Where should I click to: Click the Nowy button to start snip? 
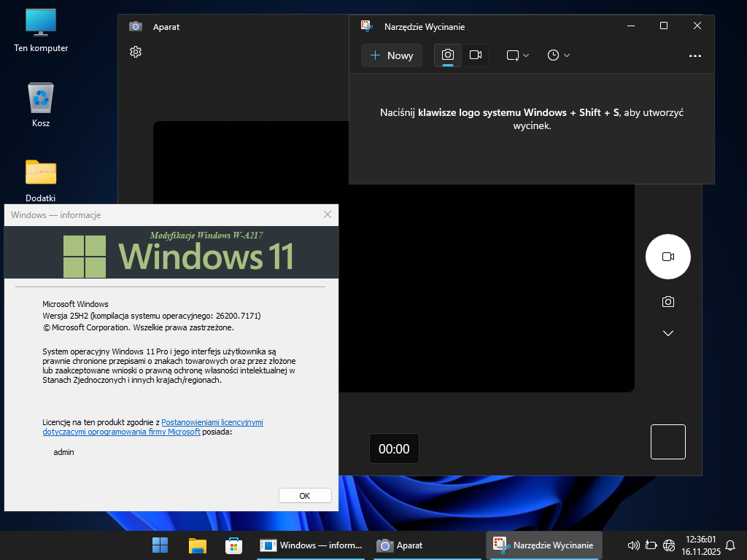(x=392, y=55)
